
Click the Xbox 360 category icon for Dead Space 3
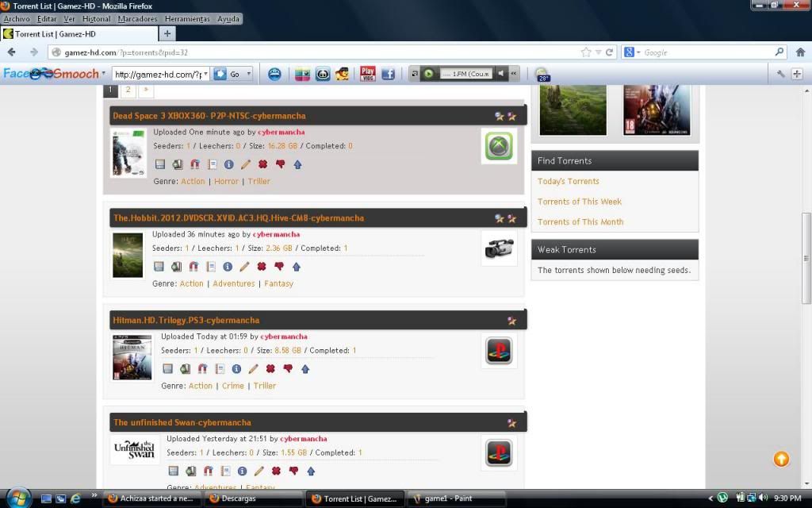[x=499, y=146]
